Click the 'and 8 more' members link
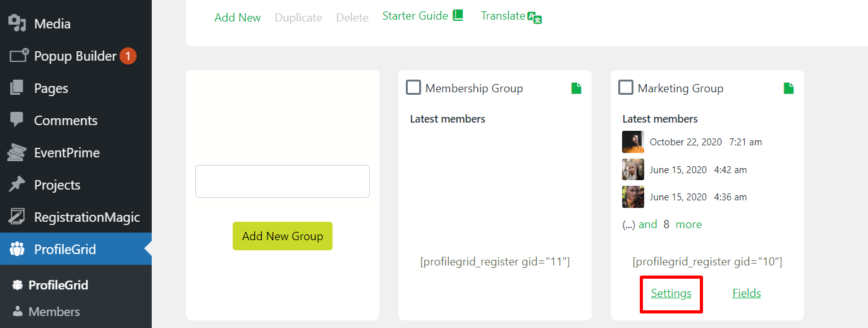Viewport: 868px width, 328px height. tap(670, 224)
